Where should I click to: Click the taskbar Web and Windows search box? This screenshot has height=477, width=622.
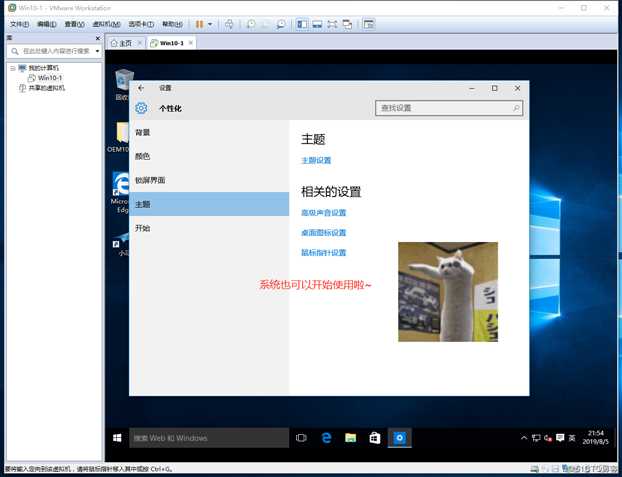click(209, 438)
